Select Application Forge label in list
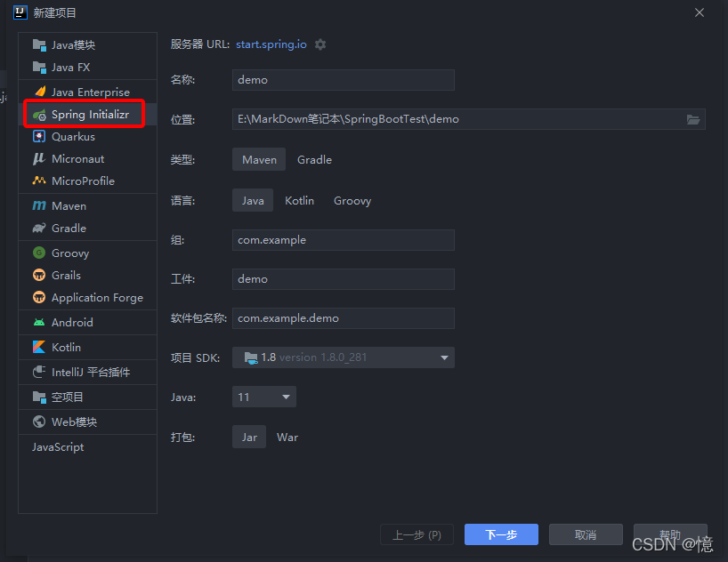 (97, 298)
